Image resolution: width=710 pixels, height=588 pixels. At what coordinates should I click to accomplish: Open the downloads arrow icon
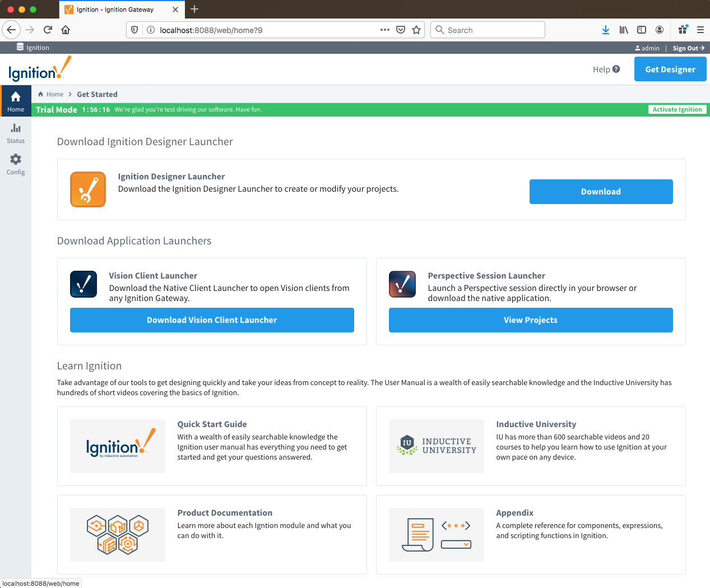[x=606, y=30]
